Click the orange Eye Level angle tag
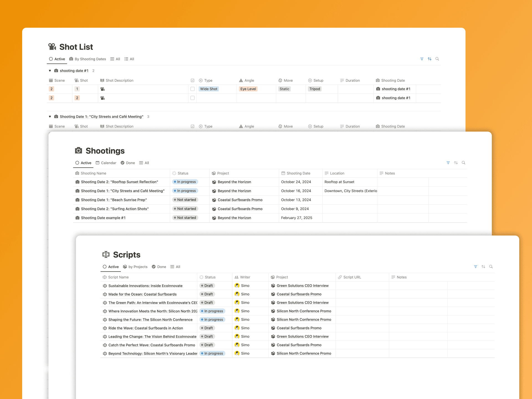Image resolution: width=532 pixels, height=399 pixels. point(248,89)
